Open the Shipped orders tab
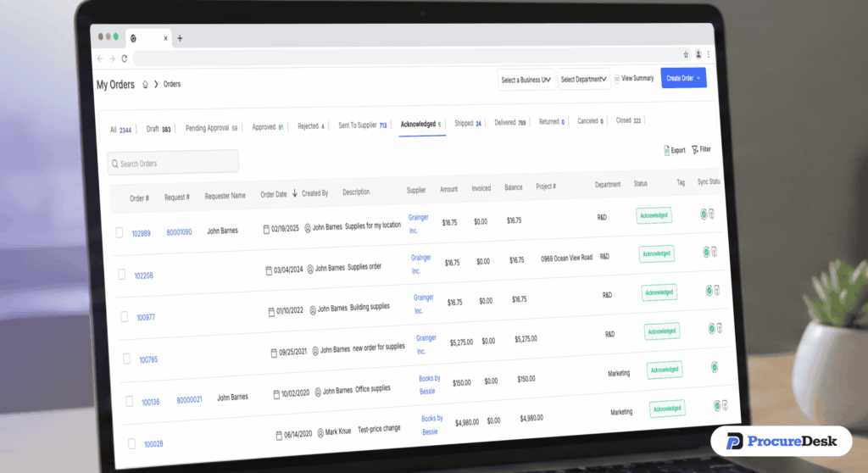The image size is (868, 473). 467,123
